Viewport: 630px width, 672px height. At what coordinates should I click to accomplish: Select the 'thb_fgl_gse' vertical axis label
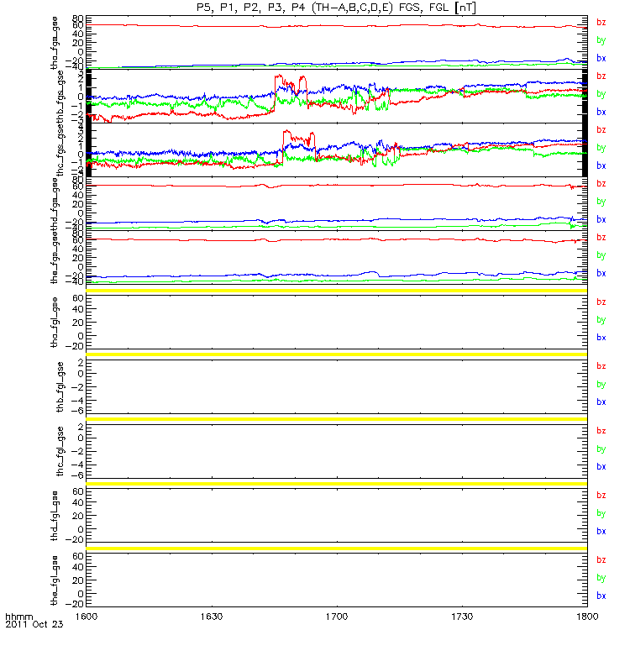(x=60, y=387)
